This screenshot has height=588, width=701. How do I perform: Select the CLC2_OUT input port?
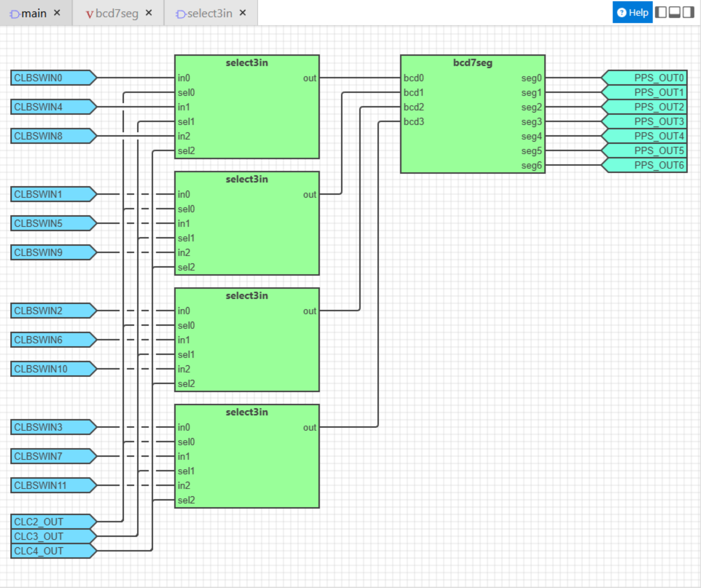(x=53, y=522)
